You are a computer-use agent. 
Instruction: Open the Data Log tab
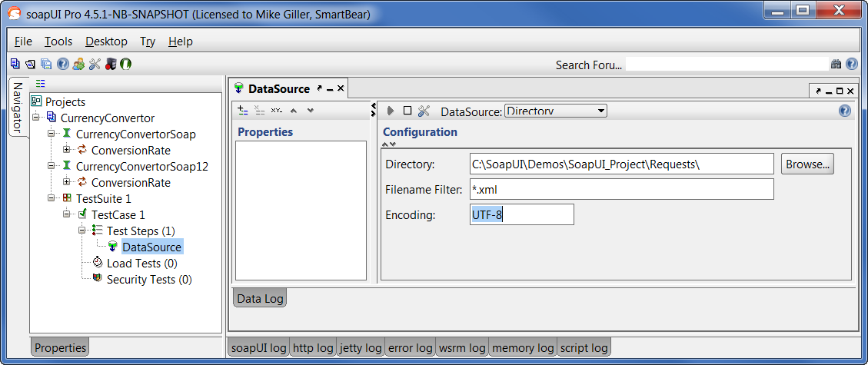pyautogui.click(x=260, y=299)
